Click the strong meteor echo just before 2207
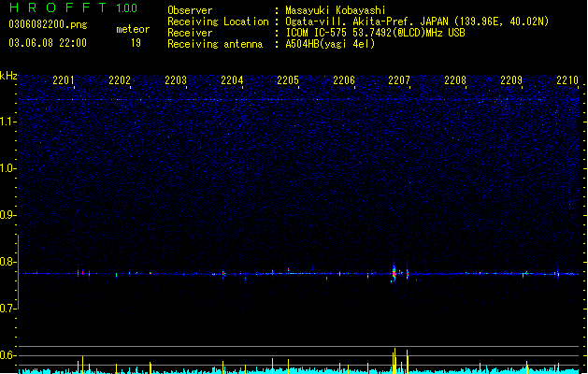The image size is (588, 374). coord(394,273)
